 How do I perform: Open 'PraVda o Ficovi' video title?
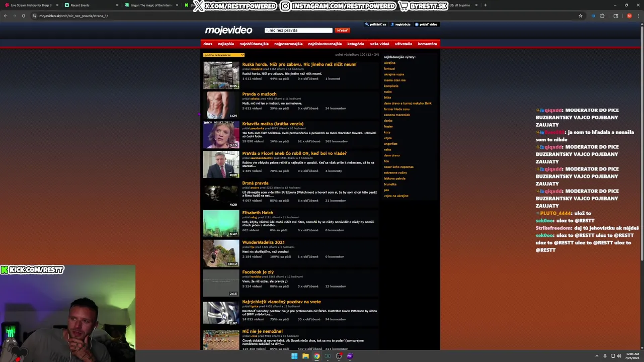(294, 153)
